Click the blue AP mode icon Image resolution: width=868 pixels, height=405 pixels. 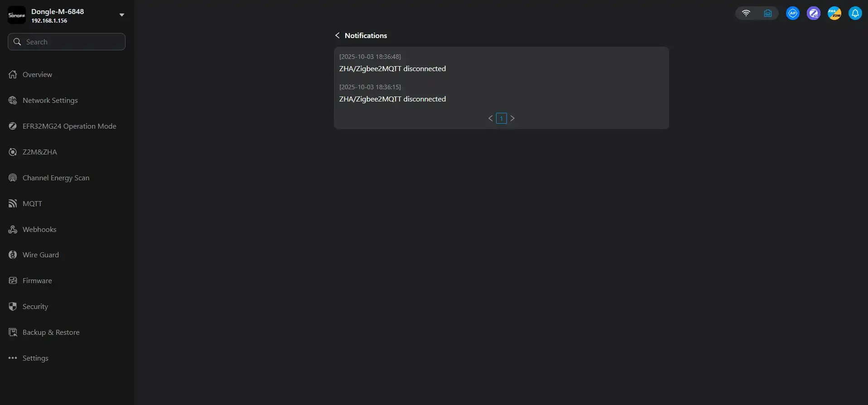click(x=792, y=13)
